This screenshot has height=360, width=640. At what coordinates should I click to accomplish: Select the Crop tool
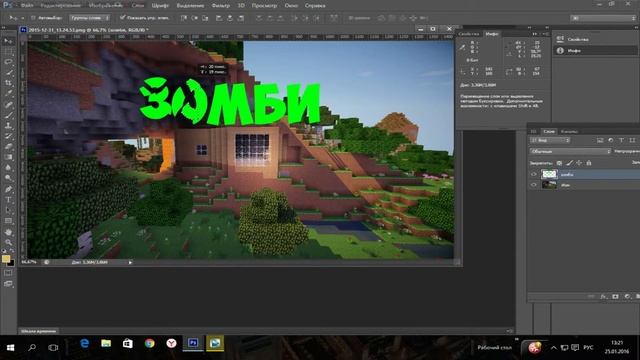pyautogui.click(x=8, y=83)
